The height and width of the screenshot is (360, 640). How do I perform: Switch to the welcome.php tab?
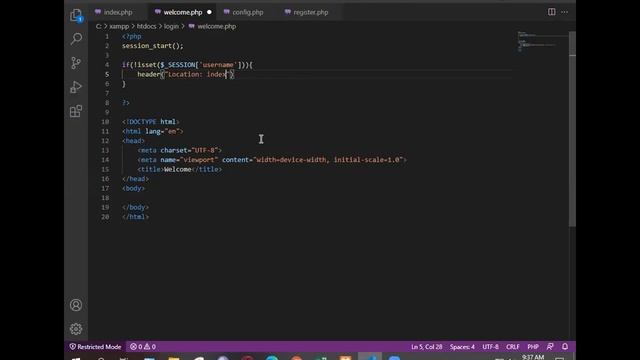[182, 12]
